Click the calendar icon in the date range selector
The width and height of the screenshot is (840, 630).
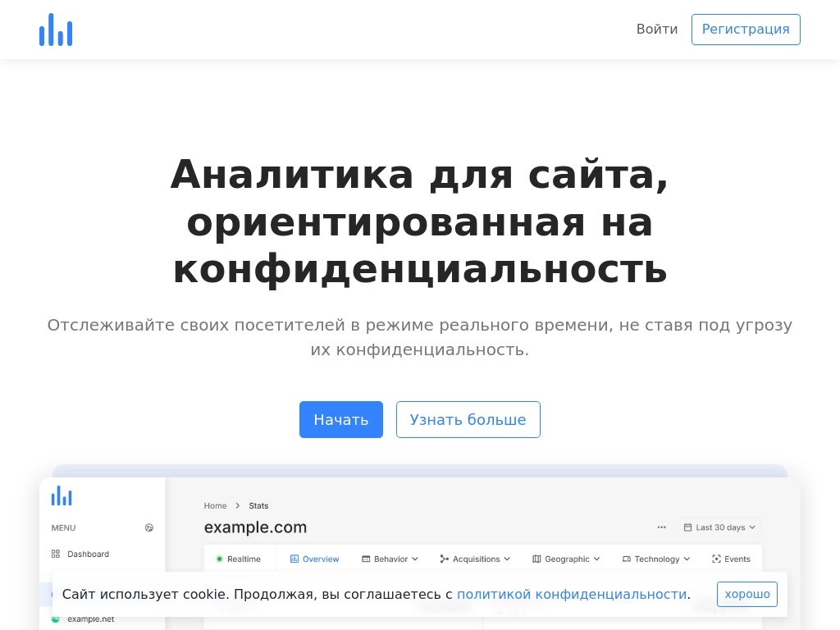688,527
